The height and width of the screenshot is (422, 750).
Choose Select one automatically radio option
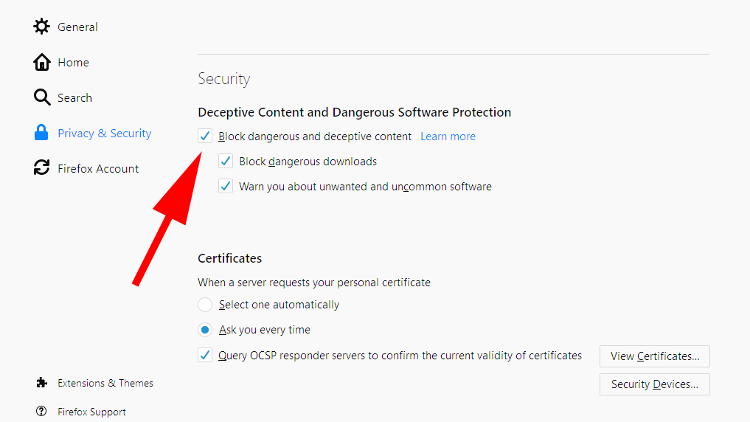click(205, 304)
